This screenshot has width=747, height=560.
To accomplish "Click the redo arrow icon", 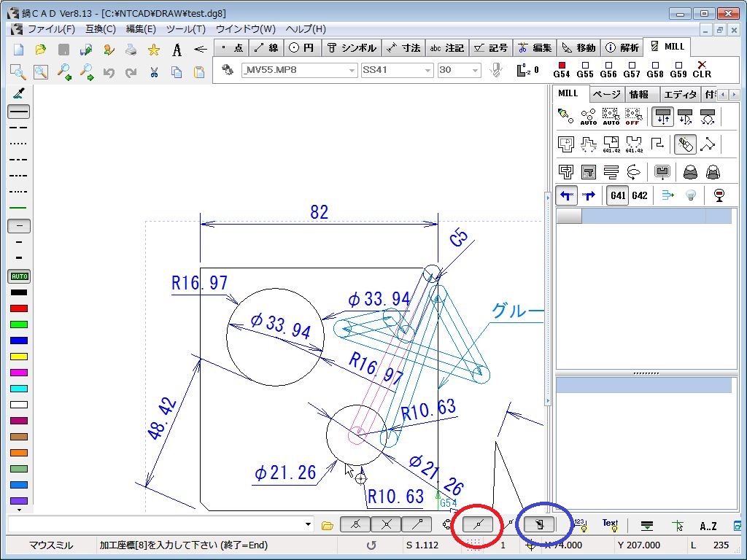I will [131, 72].
